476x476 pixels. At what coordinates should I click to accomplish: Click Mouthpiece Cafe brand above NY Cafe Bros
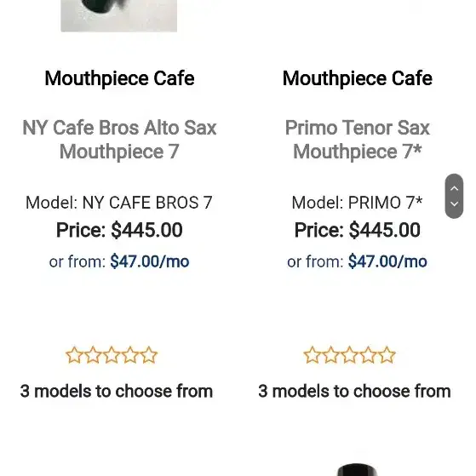[119, 78]
